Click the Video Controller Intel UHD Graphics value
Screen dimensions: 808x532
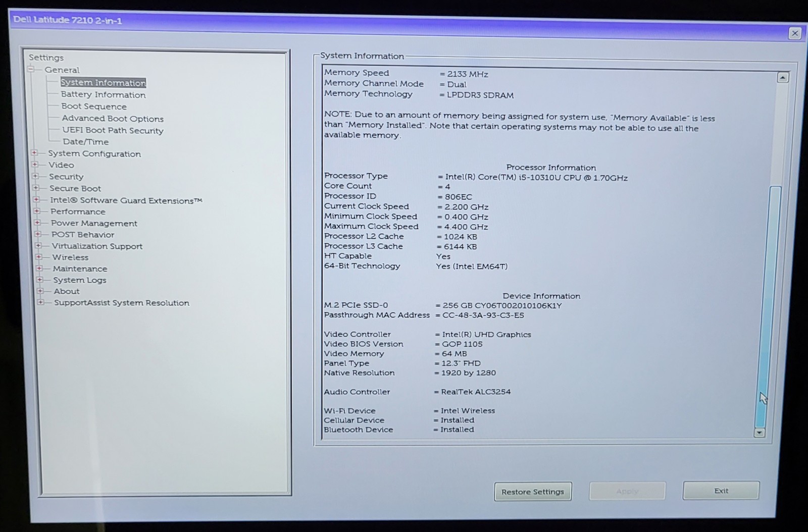pos(486,335)
